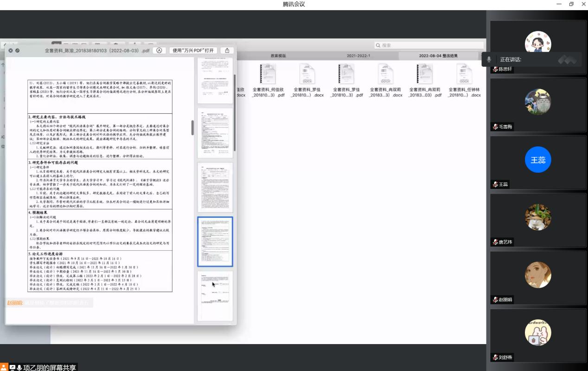
Task: Click the muted mic icon next to 陈思轩
Action: (x=495, y=69)
